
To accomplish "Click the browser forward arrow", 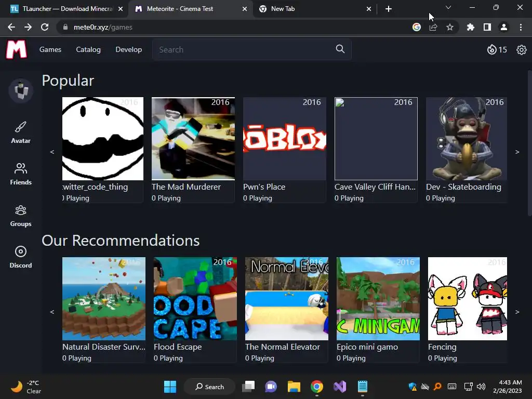I will (28, 27).
